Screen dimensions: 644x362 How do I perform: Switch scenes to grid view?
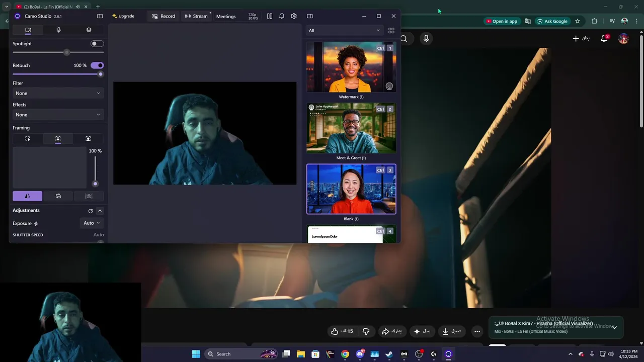coord(391,31)
